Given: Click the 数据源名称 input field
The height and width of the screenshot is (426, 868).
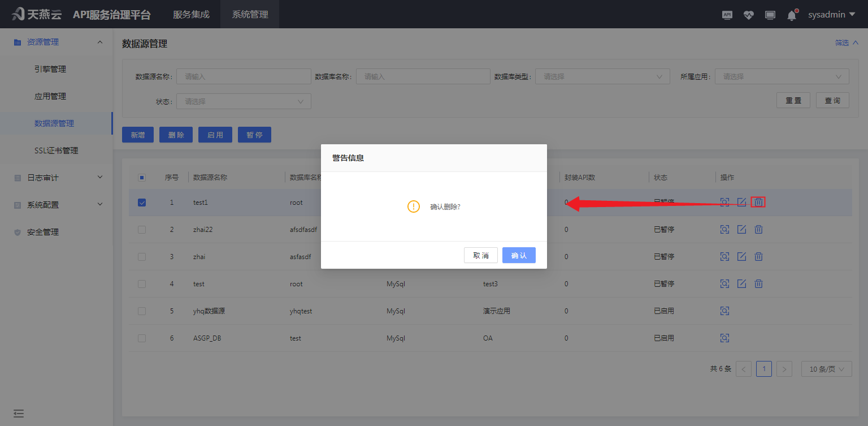Looking at the screenshot, I should point(242,77).
